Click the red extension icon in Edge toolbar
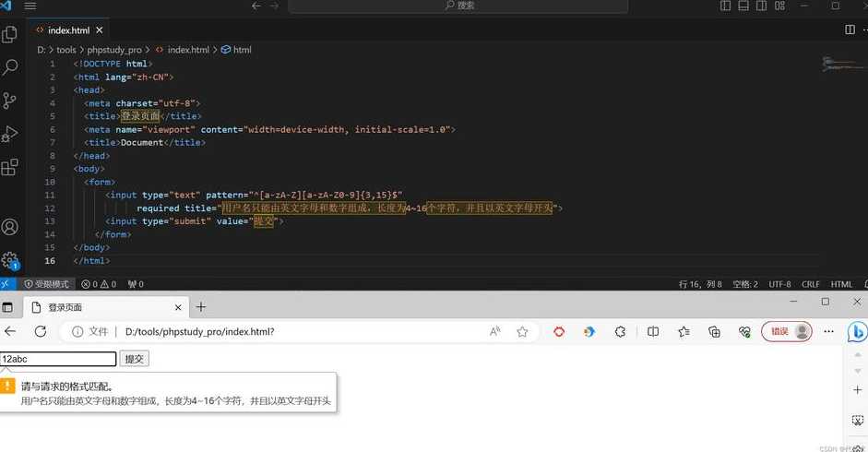This screenshot has width=868, height=452. tap(559, 331)
